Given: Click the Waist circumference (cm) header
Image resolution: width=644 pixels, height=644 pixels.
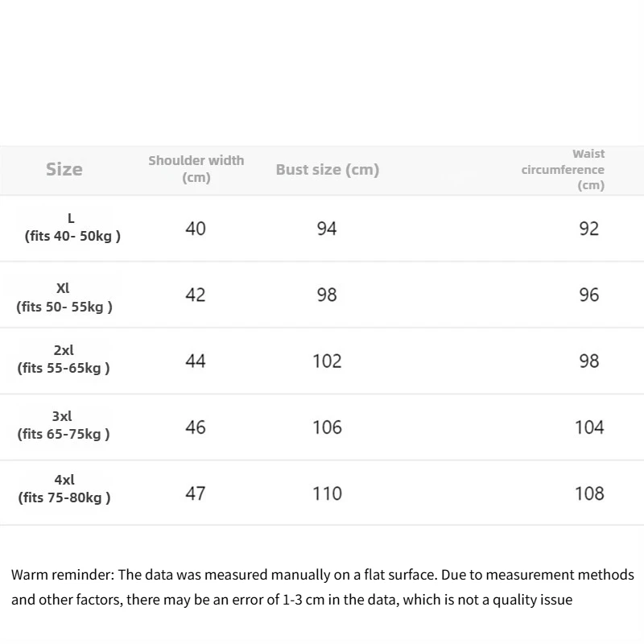Looking at the screenshot, I should 564,169.
